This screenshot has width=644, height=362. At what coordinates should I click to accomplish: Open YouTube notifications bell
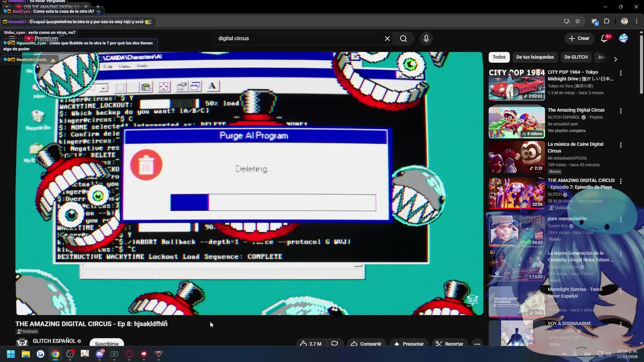[605, 38]
